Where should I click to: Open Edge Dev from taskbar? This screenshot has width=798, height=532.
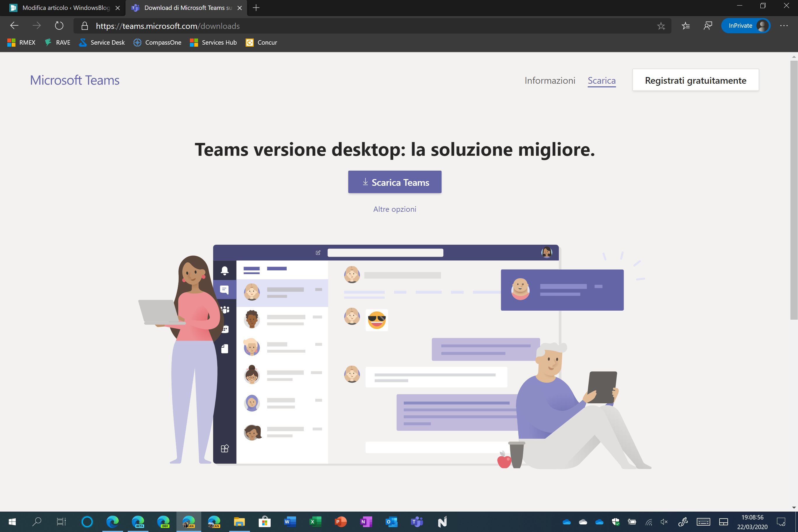163,522
